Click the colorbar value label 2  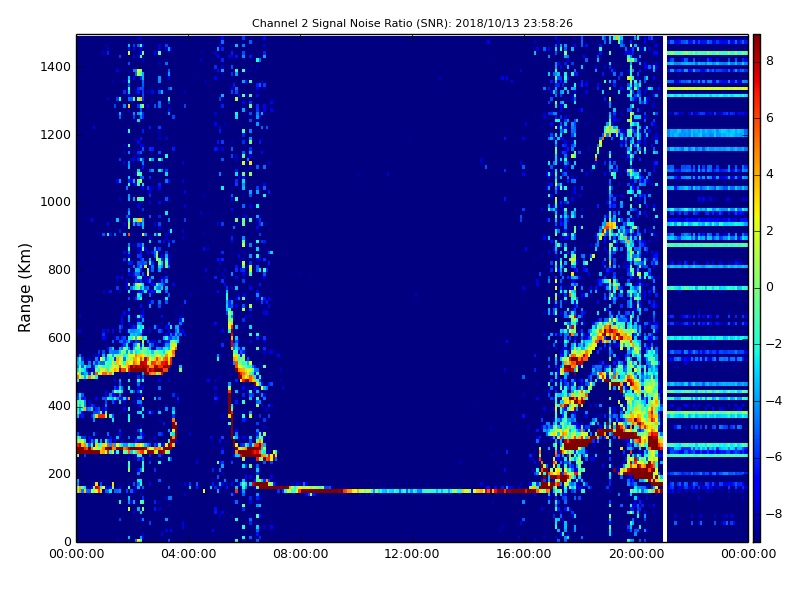point(770,231)
